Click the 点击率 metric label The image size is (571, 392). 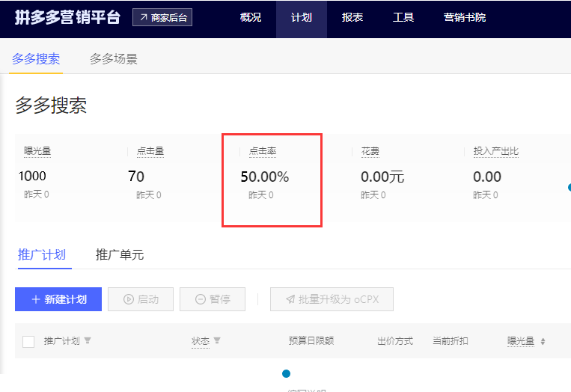(263, 151)
